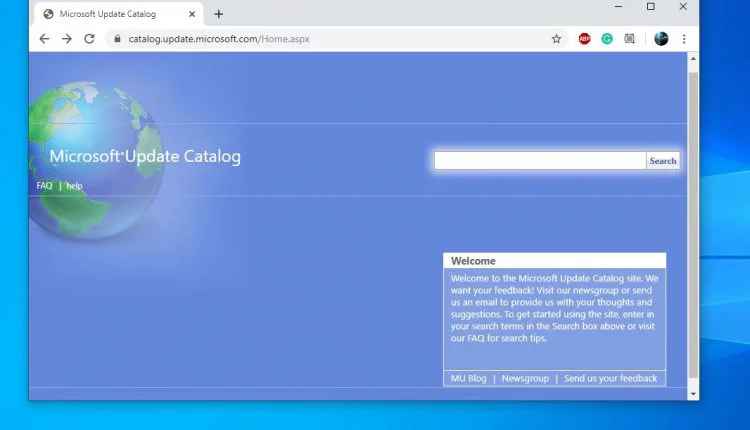
Task: View site information via the lock icon
Action: [117, 39]
